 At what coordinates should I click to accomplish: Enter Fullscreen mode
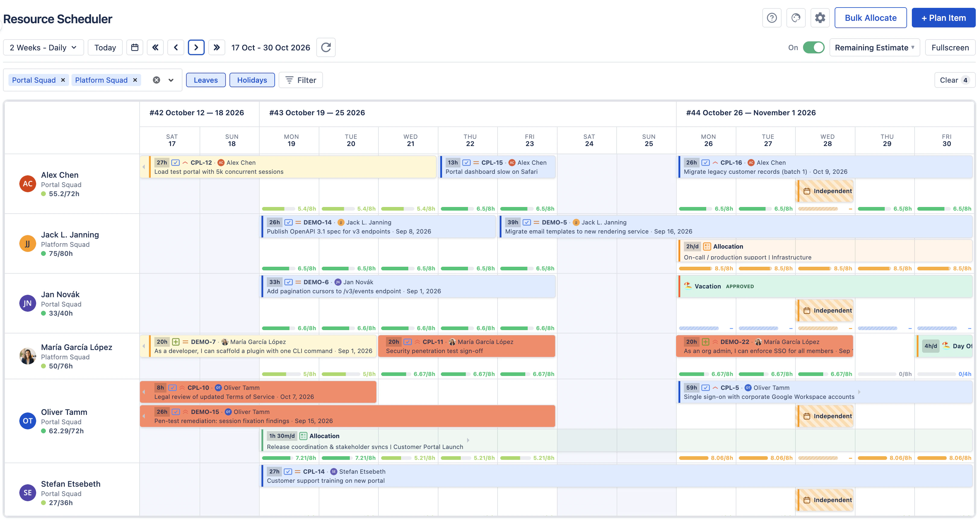(x=950, y=48)
